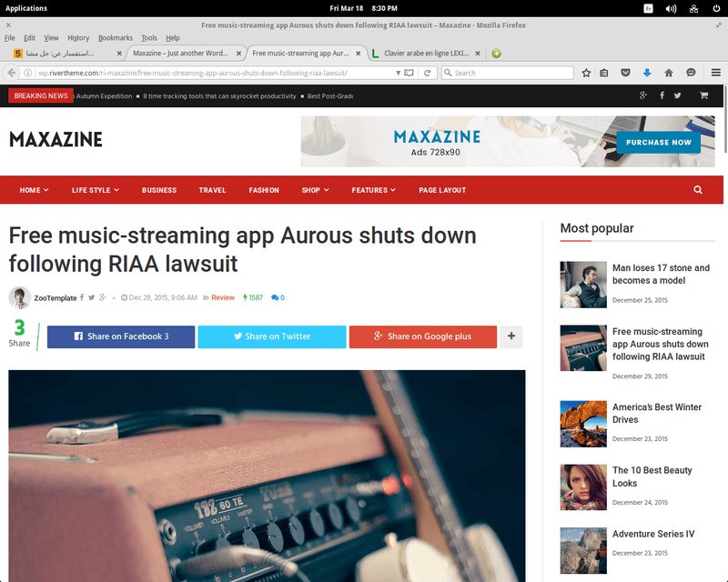
Task: Open the system volume icon
Action: tap(671, 8)
